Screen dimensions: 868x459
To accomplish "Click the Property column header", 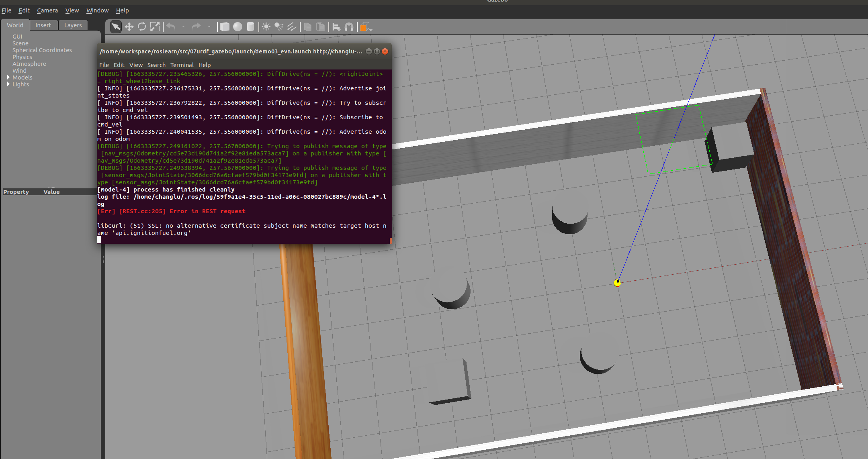I will (x=16, y=192).
